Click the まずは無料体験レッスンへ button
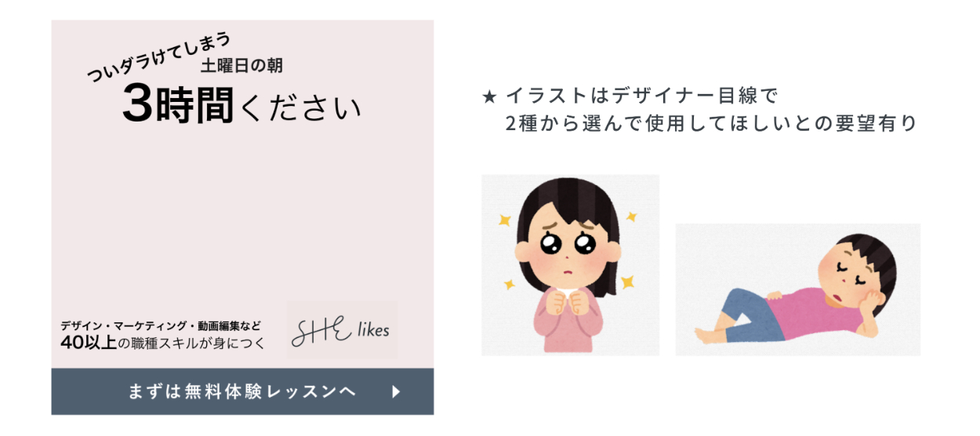 (x=242, y=391)
